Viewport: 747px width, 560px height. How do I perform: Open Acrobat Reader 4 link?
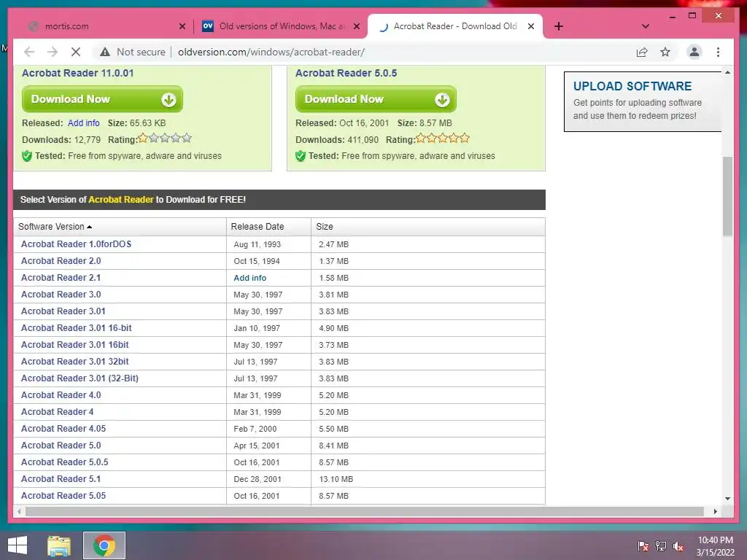(57, 412)
